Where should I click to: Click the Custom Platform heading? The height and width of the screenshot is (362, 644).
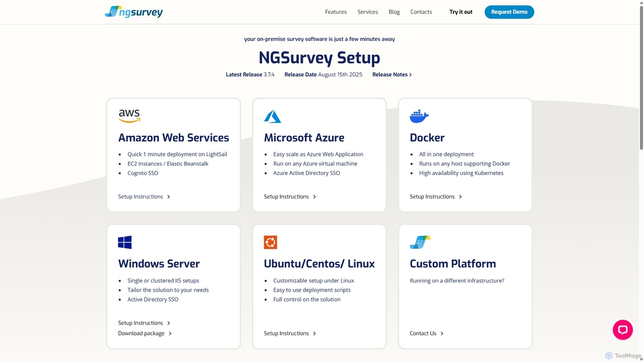(x=453, y=264)
